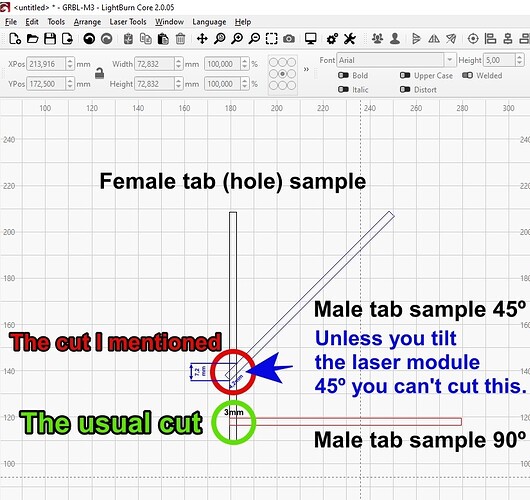Toggle the aspect ratio lock icon

coord(99,73)
